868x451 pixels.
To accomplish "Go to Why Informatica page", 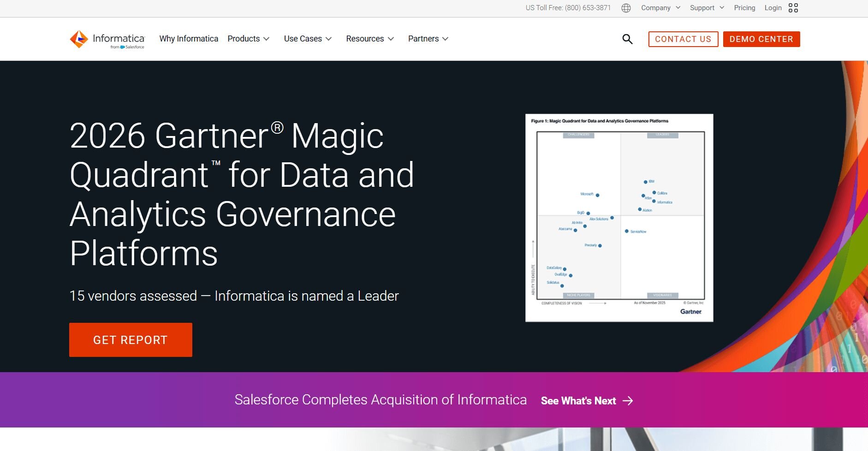I will tap(189, 39).
